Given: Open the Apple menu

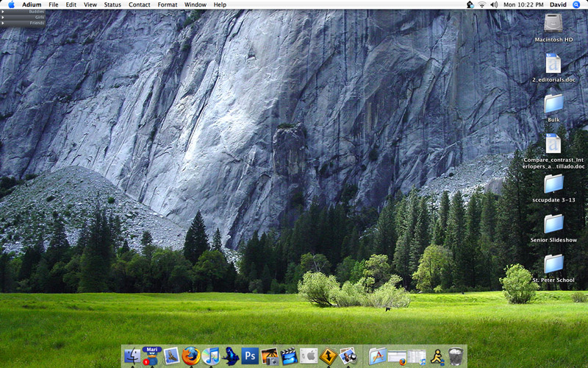Looking at the screenshot, I should tap(11, 4).
